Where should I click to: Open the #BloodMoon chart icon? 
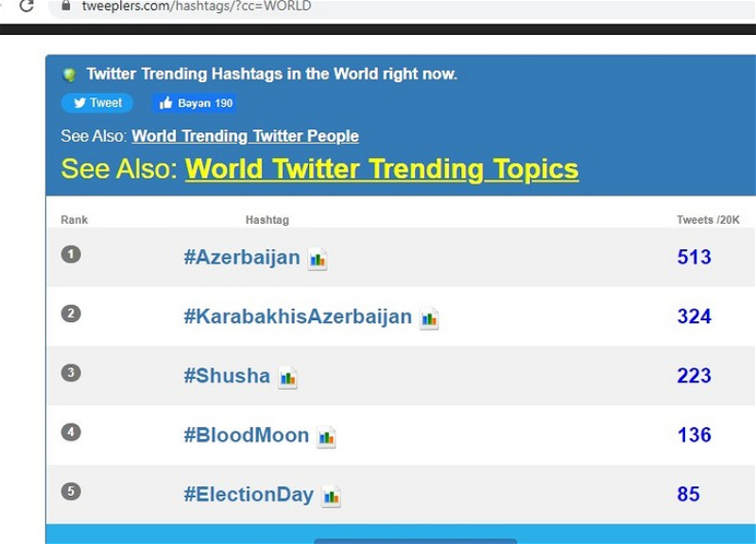pyautogui.click(x=326, y=437)
